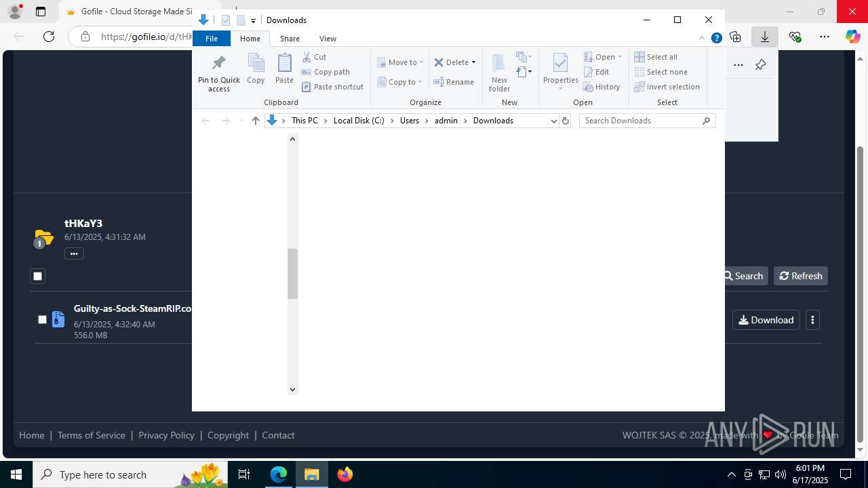Open file History from the ribbon

pyautogui.click(x=601, y=87)
